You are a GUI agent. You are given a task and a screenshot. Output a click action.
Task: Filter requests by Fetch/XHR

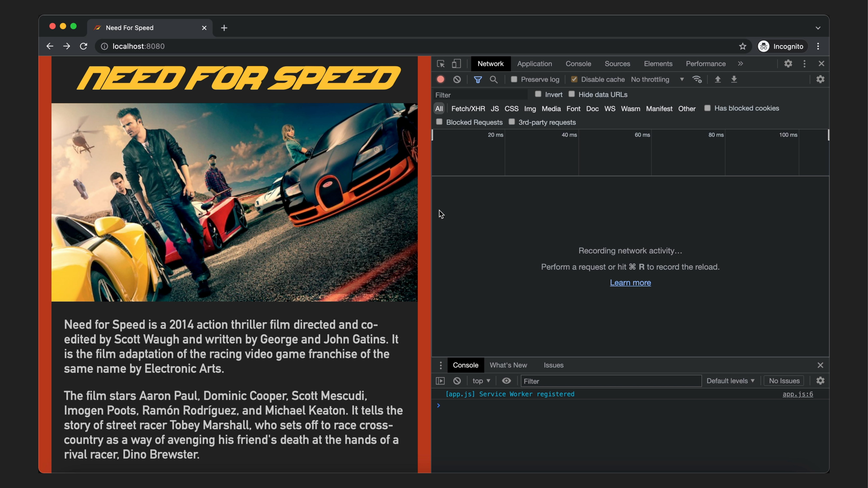pyautogui.click(x=468, y=108)
